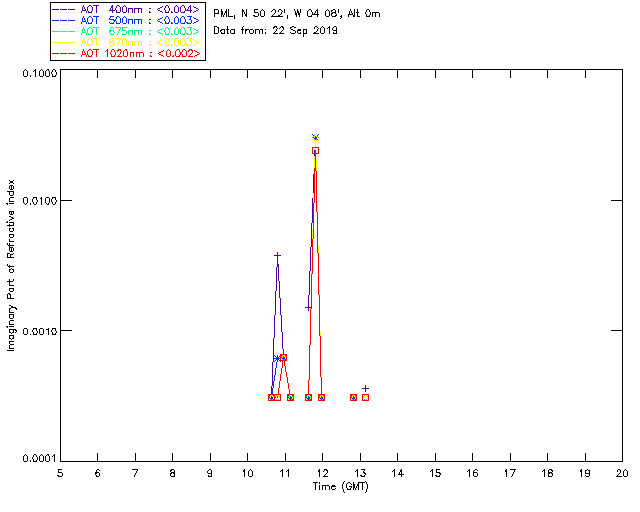
Task: Click the AOT 870nm legend entry
Action: click(127, 42)
